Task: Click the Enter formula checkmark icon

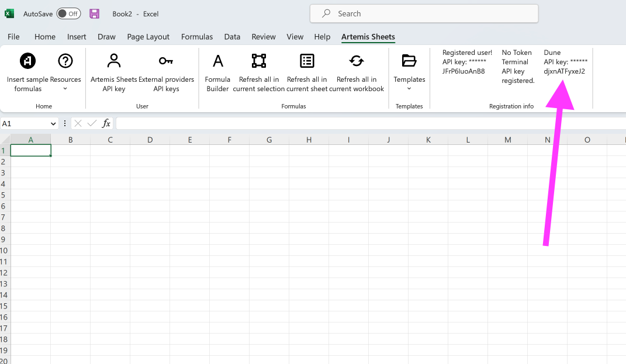Action: [x=92, y=123]
